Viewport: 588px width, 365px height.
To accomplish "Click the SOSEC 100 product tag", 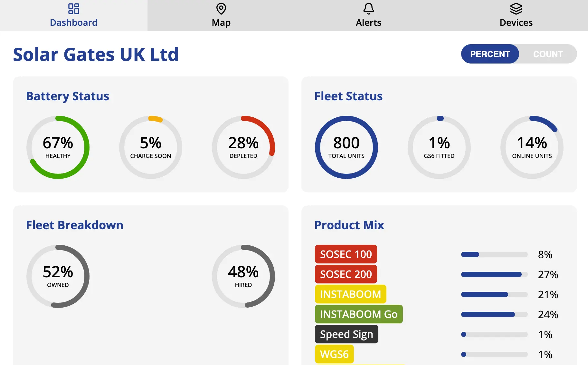I will [x=346, y=254].
